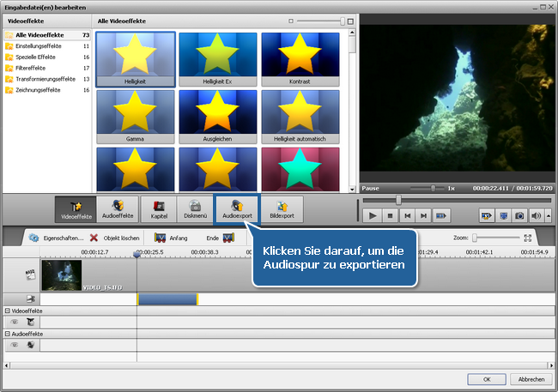Switch to Audioeffekte panel
The width and height of the screenshot is (558, 392).
pyautogui.click(x=117, y=210)
